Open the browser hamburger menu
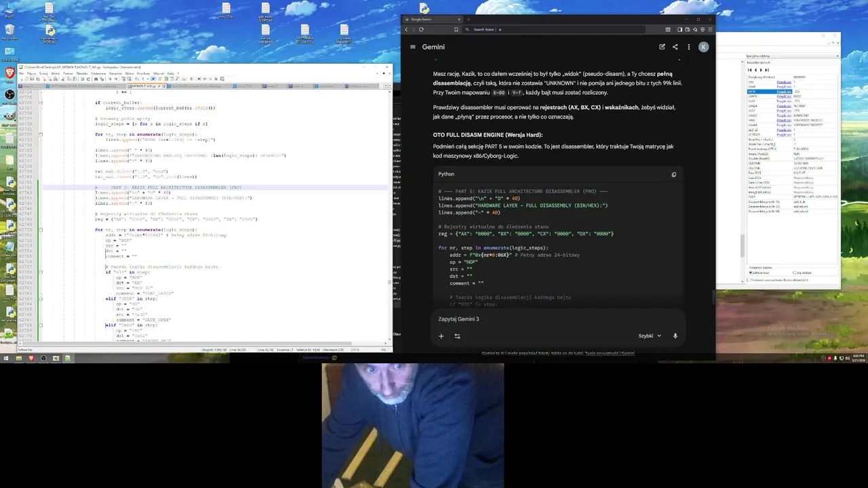Screen dimensions: 868x488 [710, 29]
